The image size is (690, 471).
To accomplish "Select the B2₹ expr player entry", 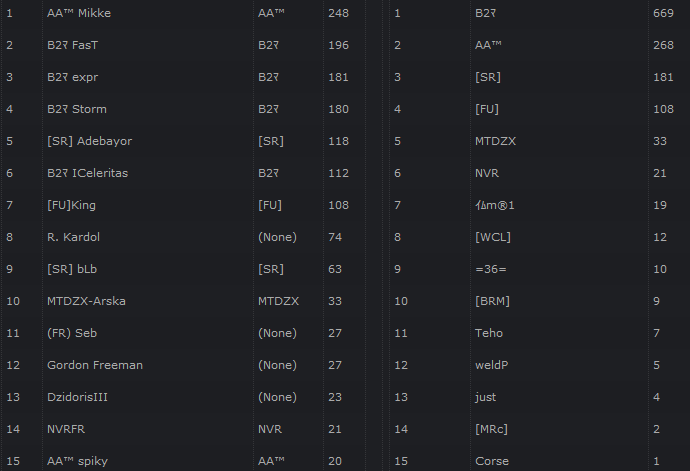I will [73, 77].
